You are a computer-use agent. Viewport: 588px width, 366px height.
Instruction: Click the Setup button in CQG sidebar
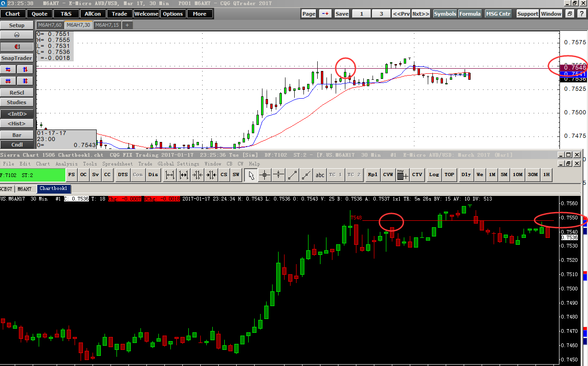click(x=17, y=25)
